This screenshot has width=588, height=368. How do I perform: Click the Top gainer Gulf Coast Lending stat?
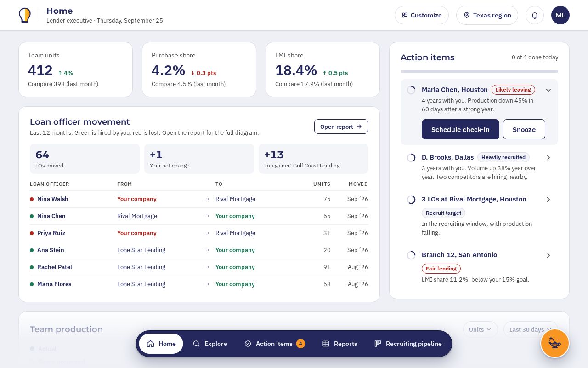[313, 159]
